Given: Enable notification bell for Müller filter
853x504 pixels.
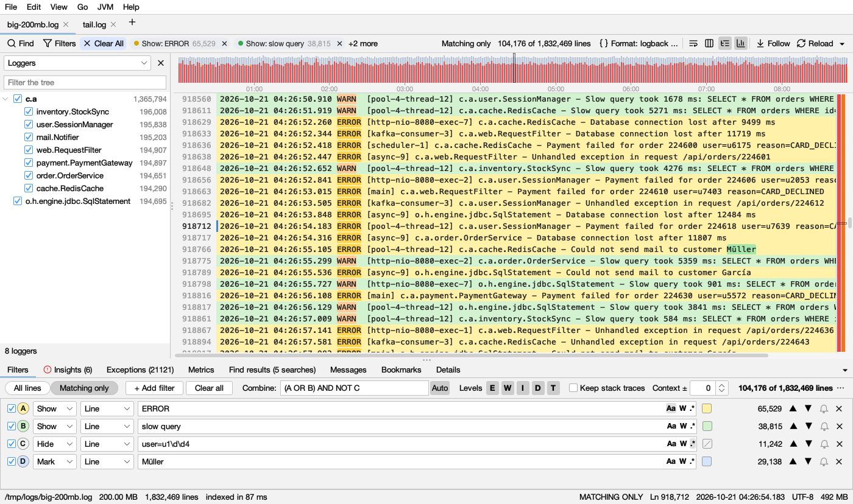Looking at the screenshot, I should coord(824,461).
